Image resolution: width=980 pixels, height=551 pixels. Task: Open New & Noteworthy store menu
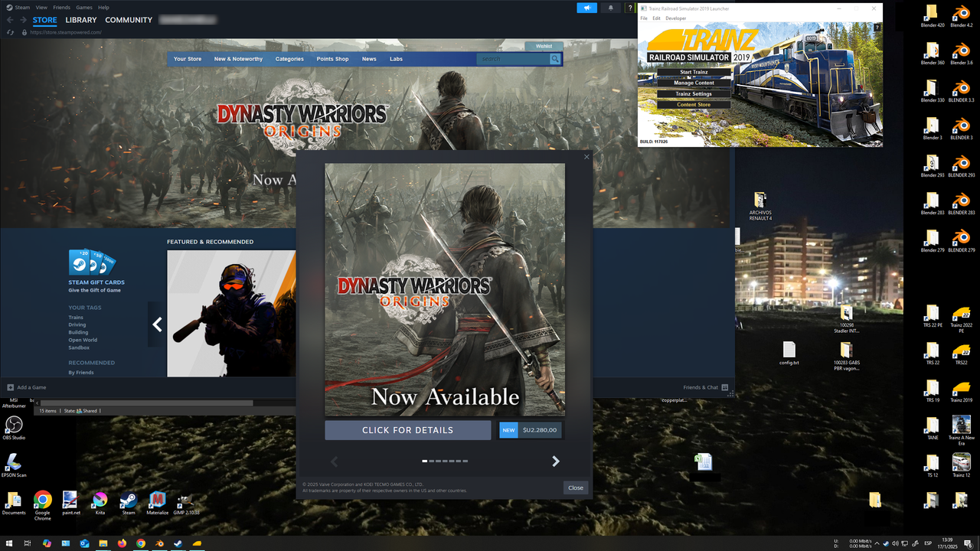point(238,59)
